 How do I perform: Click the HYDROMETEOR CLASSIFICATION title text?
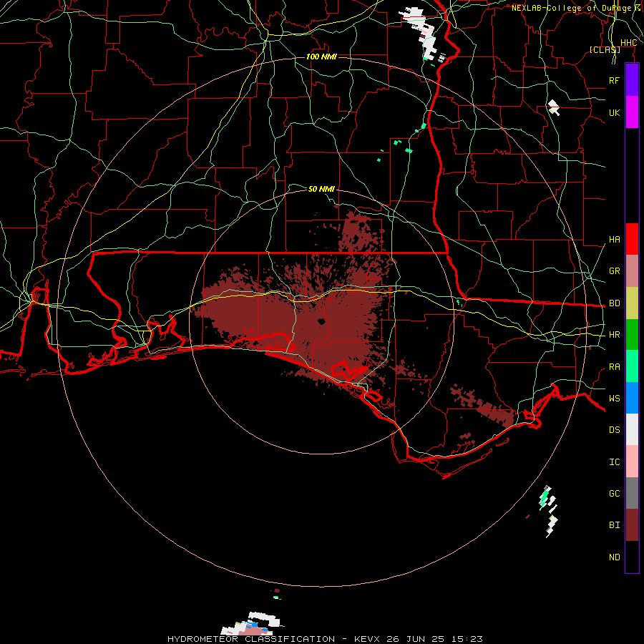tap(251, 639)
